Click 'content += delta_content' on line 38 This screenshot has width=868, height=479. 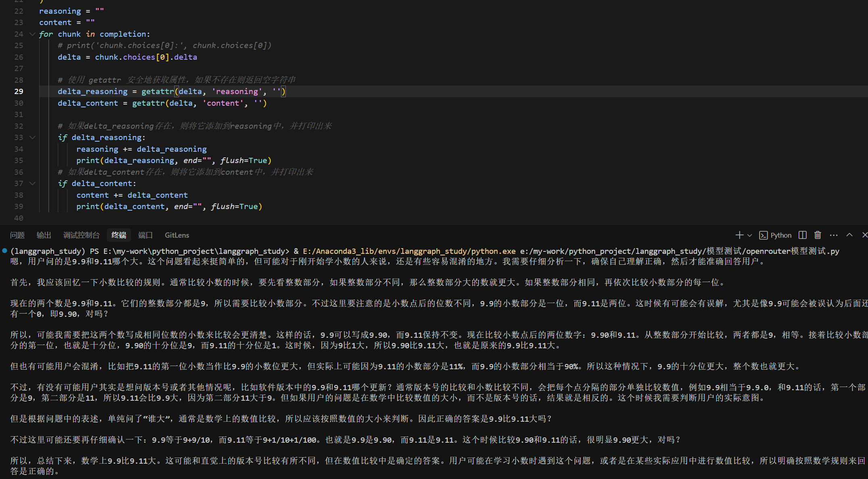pos(132,195)
